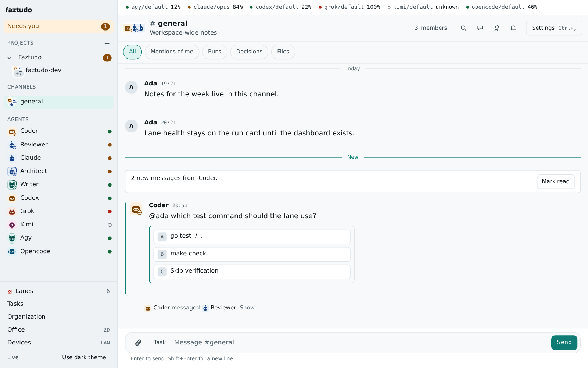Add a new project plus icon
Image resolution: width=588 pixels, height=368 pixels.
107,43
